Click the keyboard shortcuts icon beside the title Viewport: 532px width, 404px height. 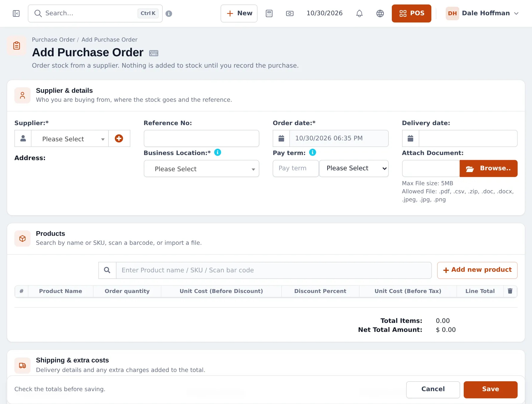pos(154,53)
